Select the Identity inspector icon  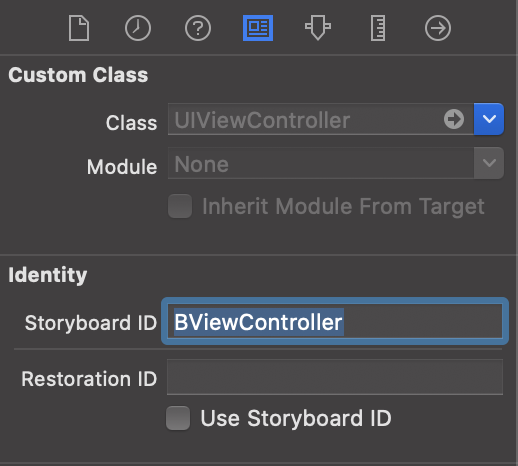tap(258, 28)
